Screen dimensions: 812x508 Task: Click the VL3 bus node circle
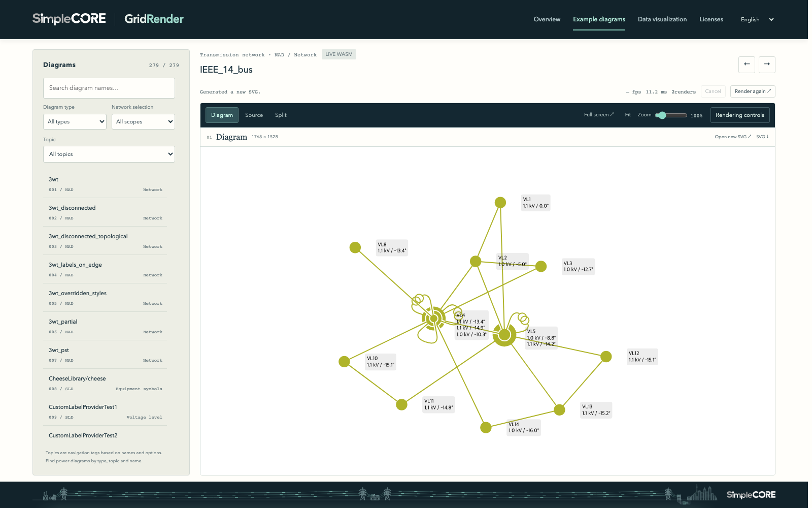pos(541,266)
